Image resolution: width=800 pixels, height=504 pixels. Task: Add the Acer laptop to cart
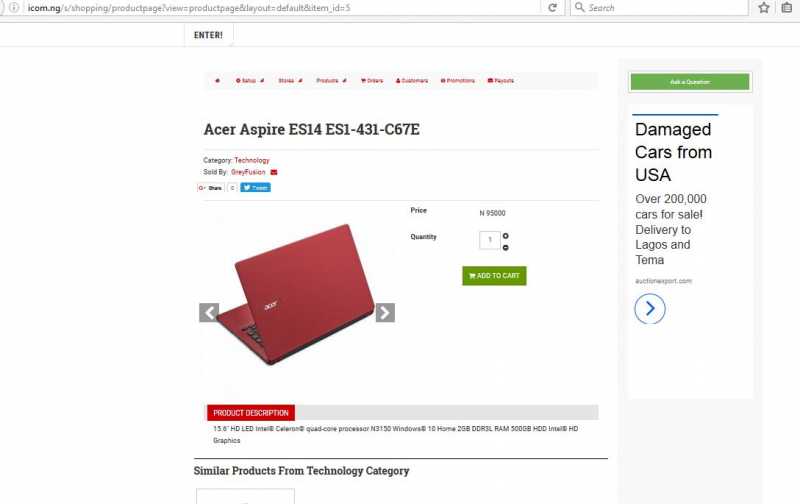(494, 276)
